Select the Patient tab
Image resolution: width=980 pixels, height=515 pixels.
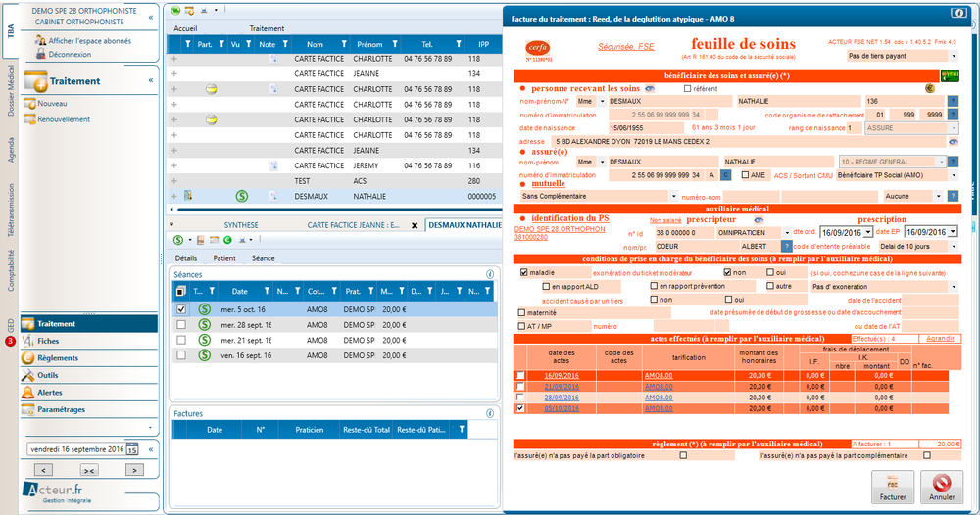tap(224, 258)
